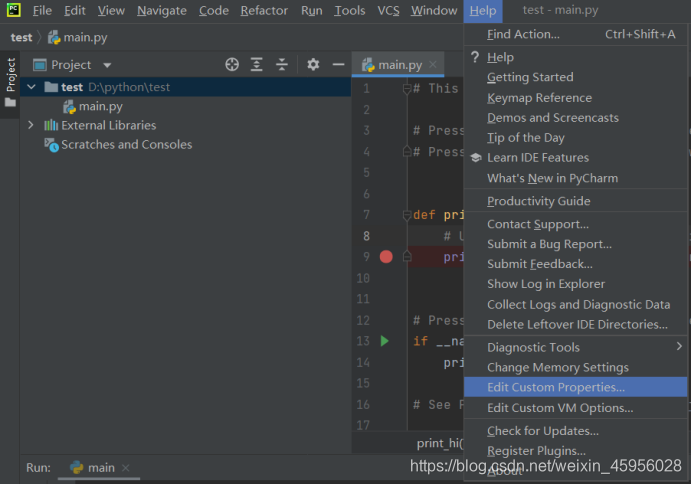692x485 pixels.
Task: Select Collect Logs and Diagnostic Data
Action: tap(576, 305)
